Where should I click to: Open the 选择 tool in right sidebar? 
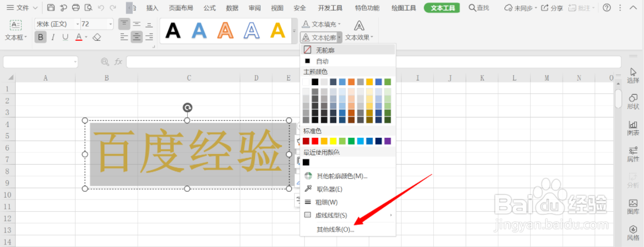[633, 76]
